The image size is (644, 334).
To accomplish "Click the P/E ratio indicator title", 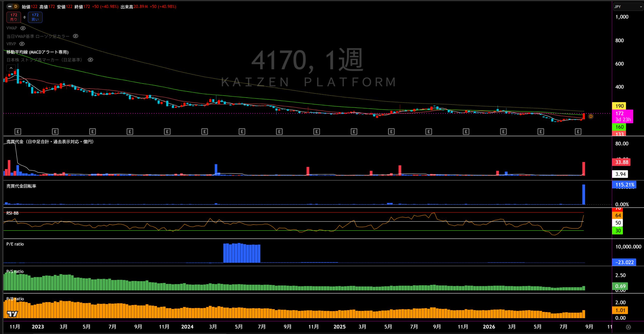I will (x=15, y=244).
